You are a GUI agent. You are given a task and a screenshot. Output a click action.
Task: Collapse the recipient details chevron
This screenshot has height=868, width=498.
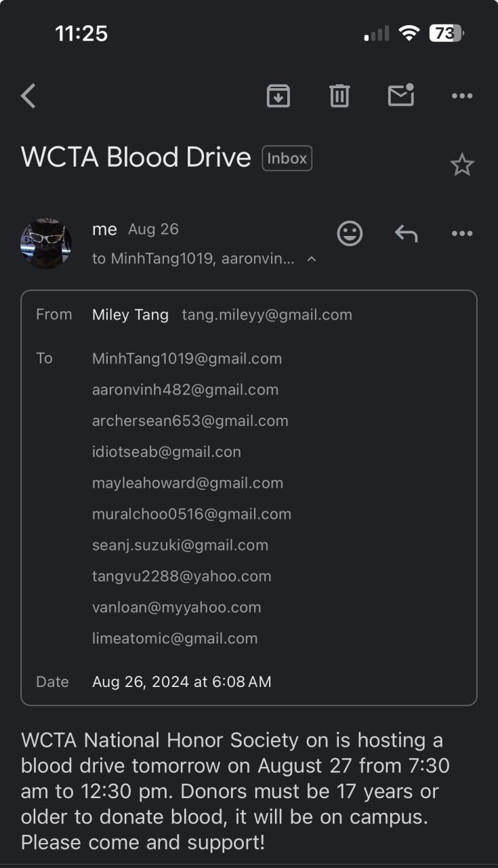coord(312,259)
